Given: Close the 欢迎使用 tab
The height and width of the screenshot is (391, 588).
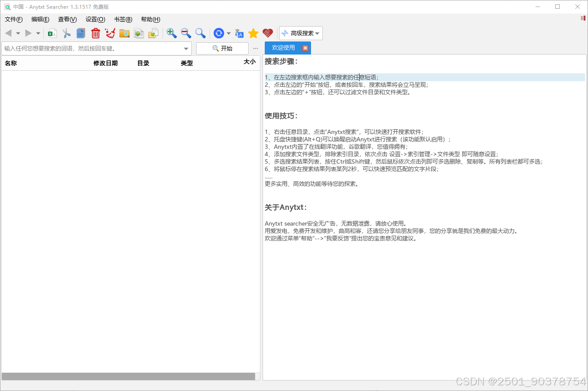Looking at the screenshot, I should click(x=305, y=48).
